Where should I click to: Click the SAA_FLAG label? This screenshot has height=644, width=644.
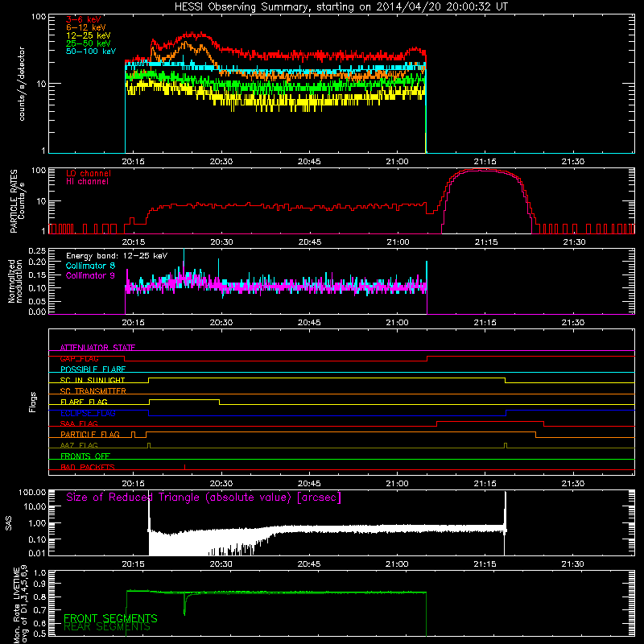[79, 423]
